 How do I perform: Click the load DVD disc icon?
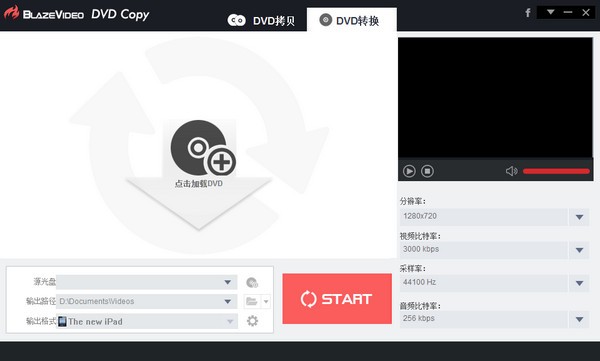pos(203,148)
